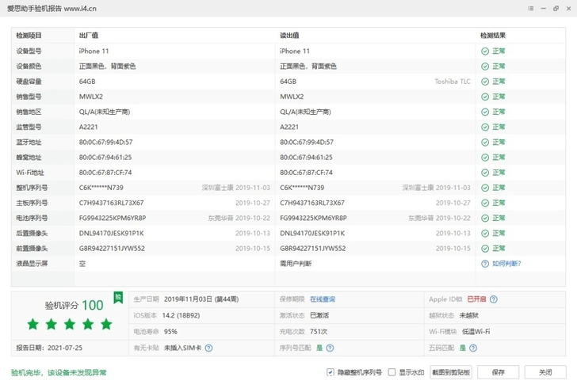Screen dimensions: 577x392
Task: Click 截图到剪贴板 button
Action: [x=451, y=372]
